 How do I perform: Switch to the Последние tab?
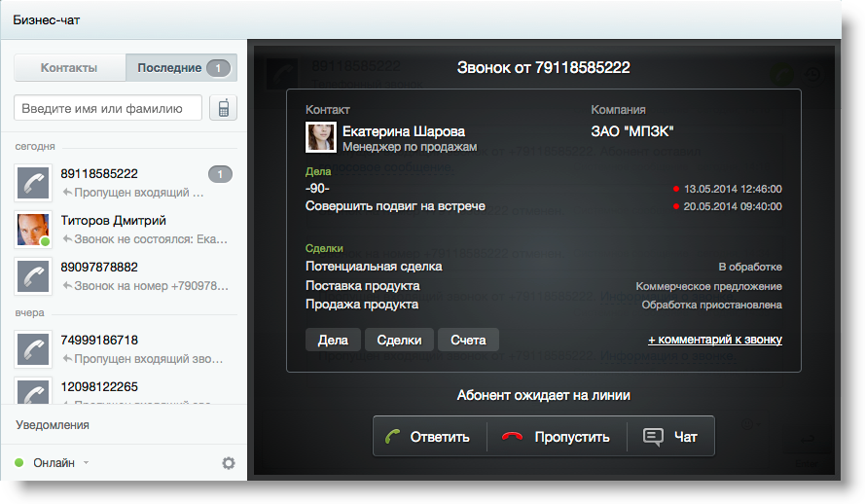[181, 68]
